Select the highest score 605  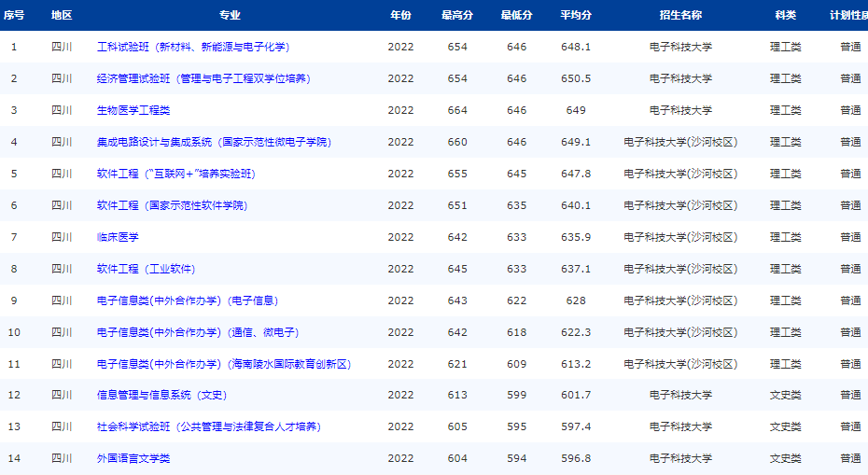(457, 426)
